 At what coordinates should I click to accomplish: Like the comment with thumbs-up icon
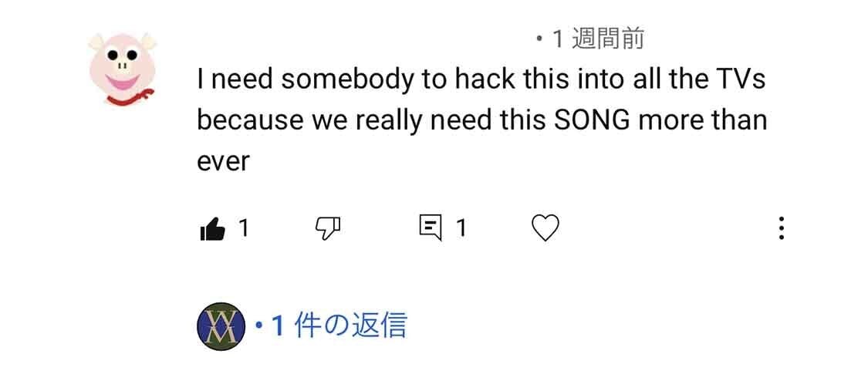coord(212,228)
